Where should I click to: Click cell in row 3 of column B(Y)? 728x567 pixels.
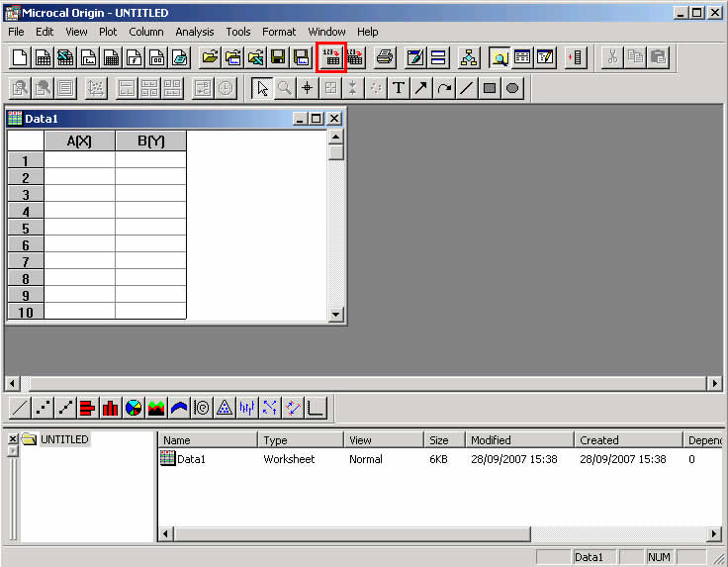coord(151,194)
